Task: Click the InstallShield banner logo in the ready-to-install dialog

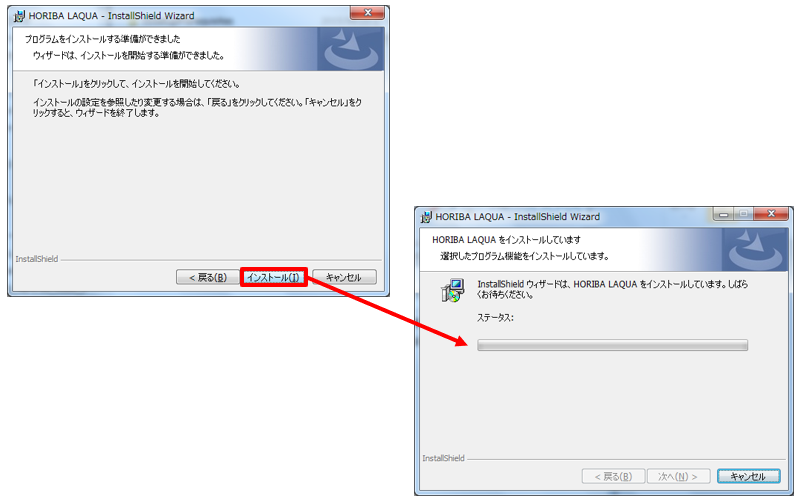Action: (x=351, y=49)
